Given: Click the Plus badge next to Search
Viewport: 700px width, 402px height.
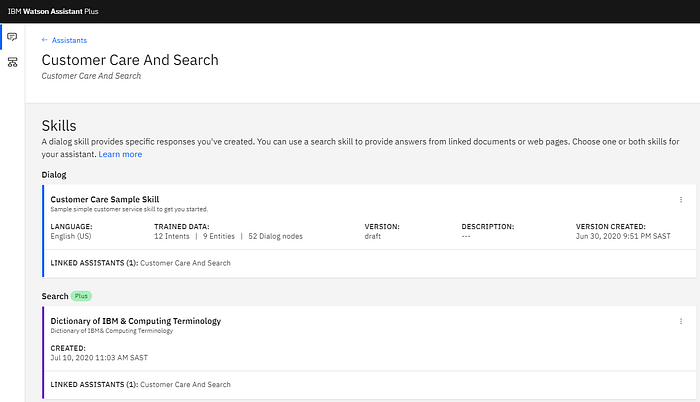Looking at the screenshot, I should [x=81, y=296].
